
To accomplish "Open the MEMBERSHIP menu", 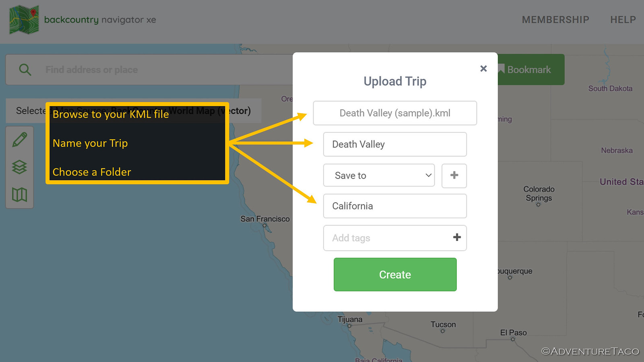I will point(555,20).
